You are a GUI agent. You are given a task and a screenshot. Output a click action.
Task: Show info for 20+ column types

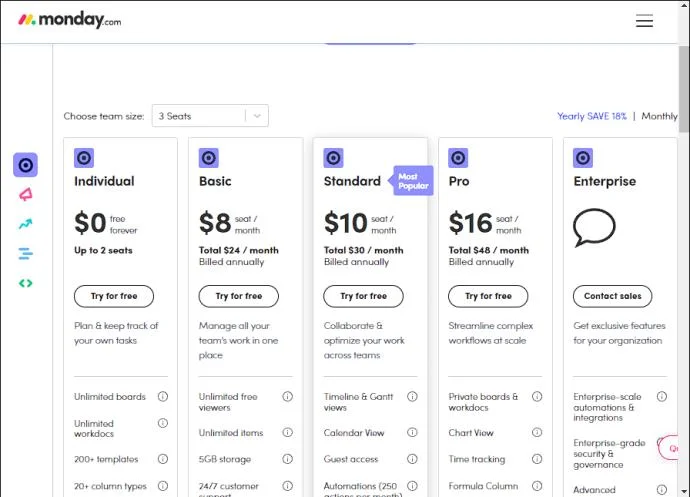[x=163, y=486]
